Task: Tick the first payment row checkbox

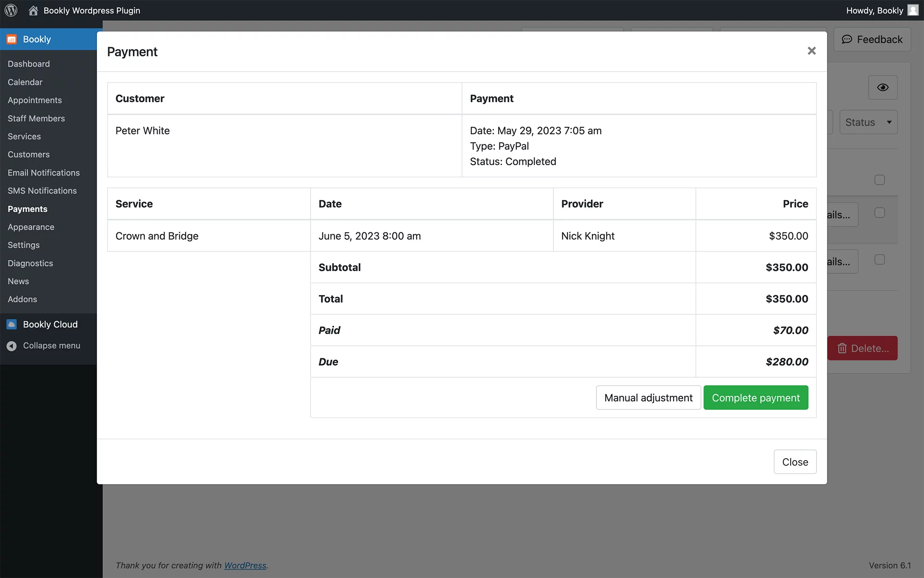Action: coord(880,213)
